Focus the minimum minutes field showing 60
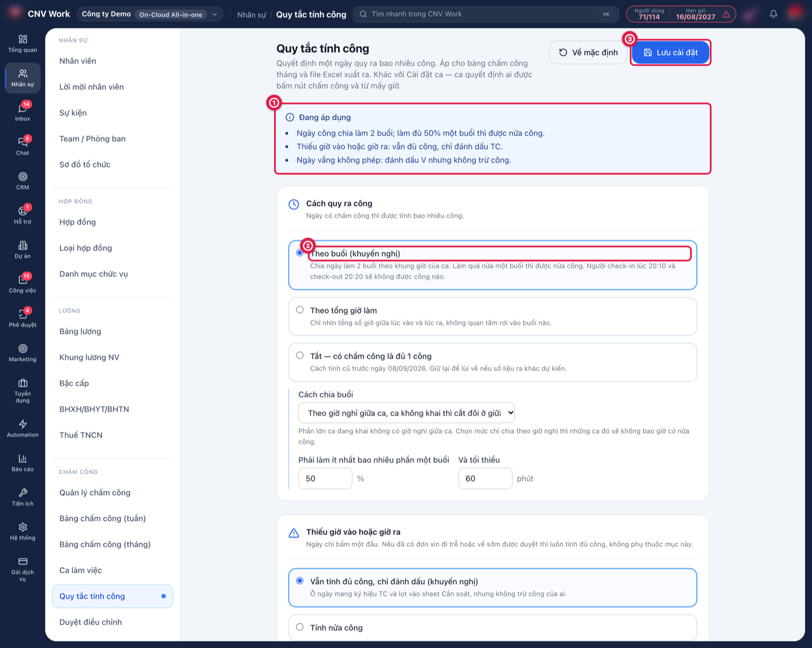 [x=485, y=479]
